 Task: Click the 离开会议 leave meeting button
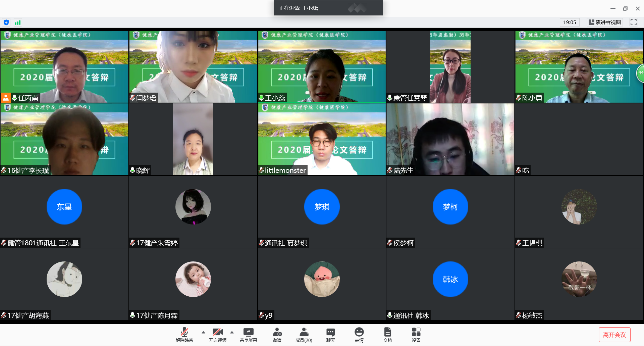[614, 335]
